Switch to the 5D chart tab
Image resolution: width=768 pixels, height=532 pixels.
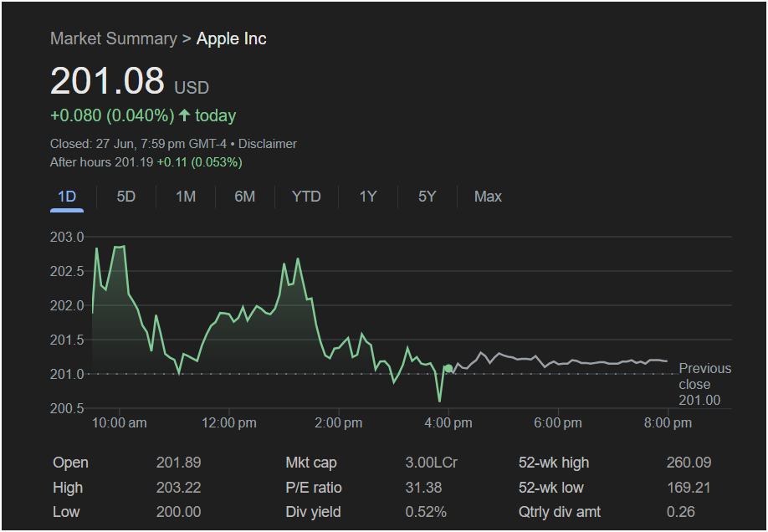[x=125, y=197]
